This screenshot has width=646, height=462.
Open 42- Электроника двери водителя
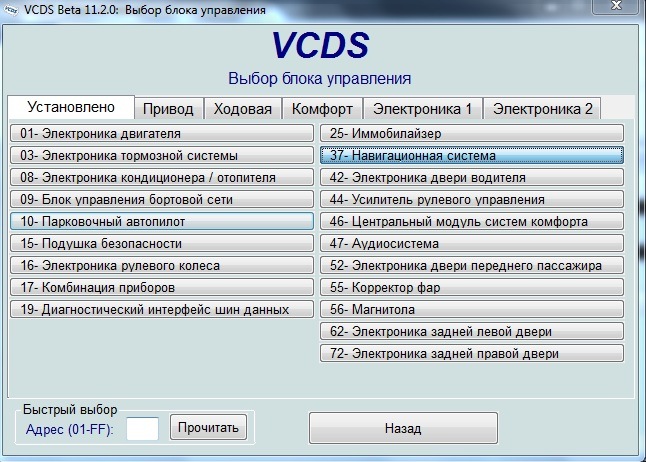coord(472,177)
